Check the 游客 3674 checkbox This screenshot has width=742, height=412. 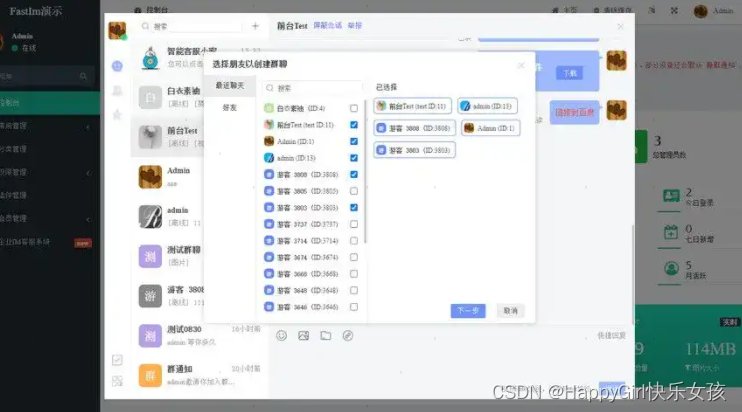[353, 257]
